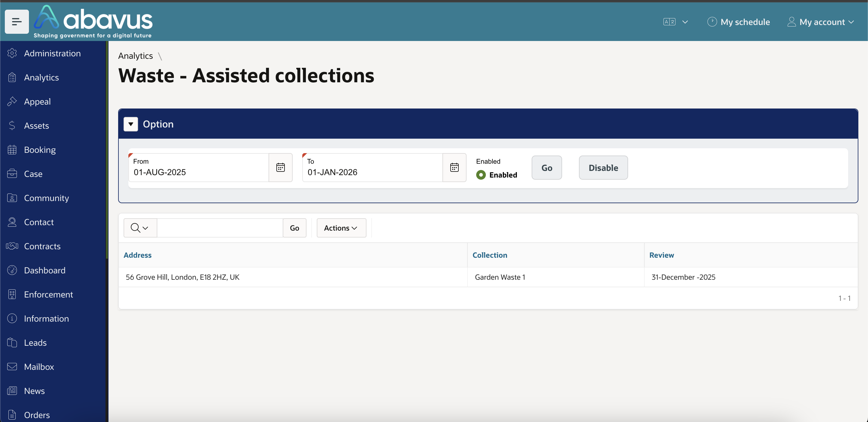
Task: Click the Booking calendar grid icon
Action: [x=12, y=150]
